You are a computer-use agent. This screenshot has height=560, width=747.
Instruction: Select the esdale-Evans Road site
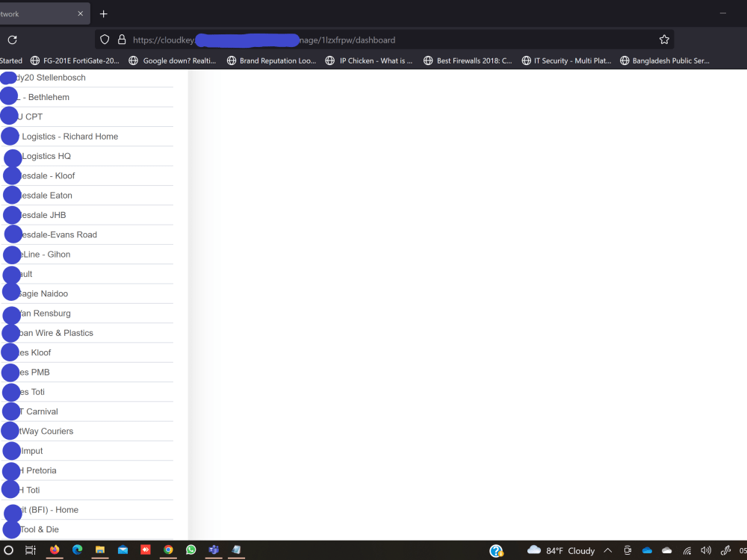tap(87, 234)
